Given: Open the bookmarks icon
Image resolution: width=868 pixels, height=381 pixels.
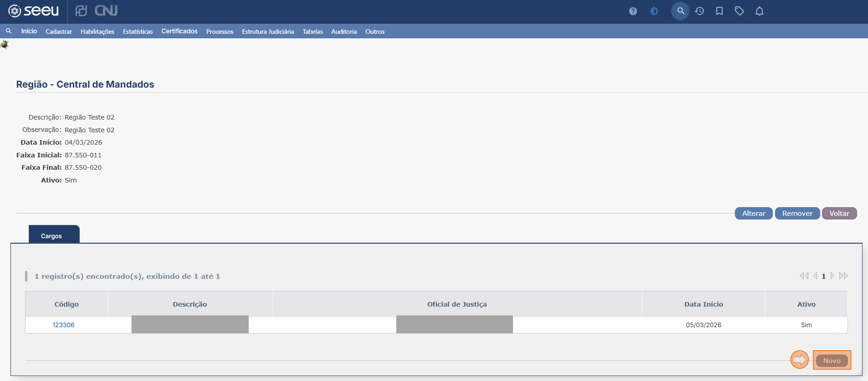Looking at the screenshot, I should click(719, 11).
